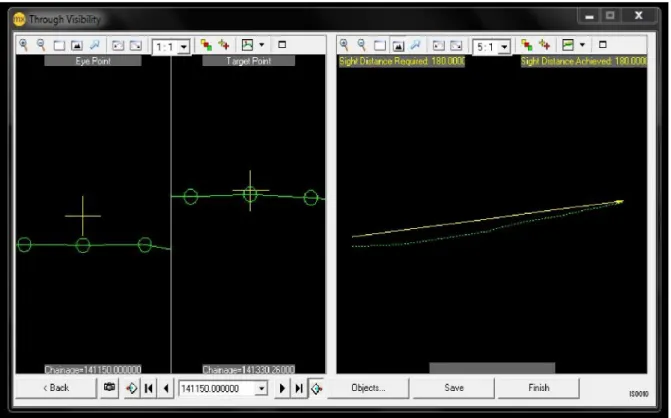Open the 1:1 scale dropdown
Image resolution: width=671 pixels, height=418 pixels.
[184, 47]
